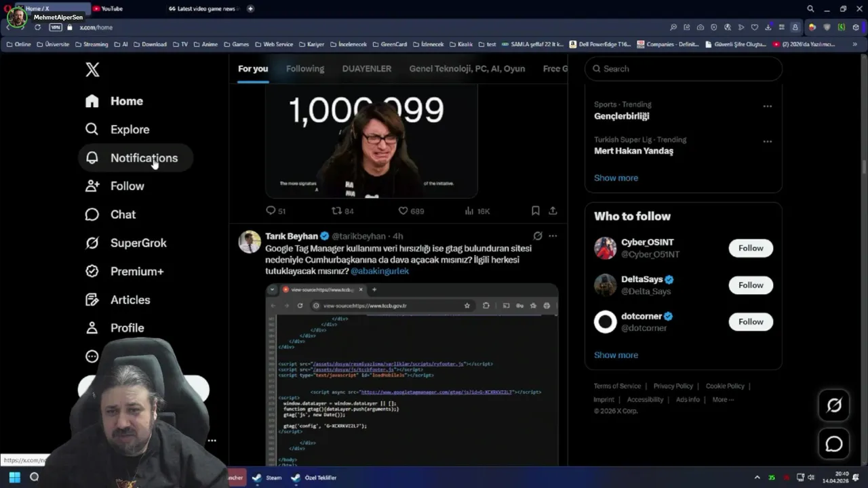
Task: Open Notifications in the sidebar
Action: click(x=136, y=158)
